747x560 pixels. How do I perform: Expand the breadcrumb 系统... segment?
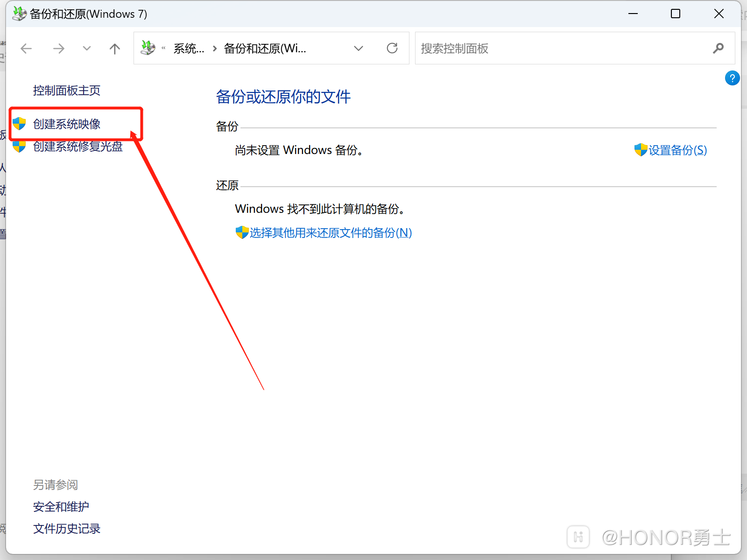pos(189,48)
